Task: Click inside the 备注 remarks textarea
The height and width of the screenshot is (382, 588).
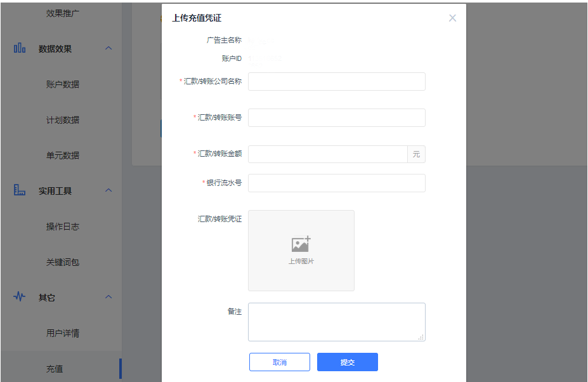Action: tap(336, 320)
